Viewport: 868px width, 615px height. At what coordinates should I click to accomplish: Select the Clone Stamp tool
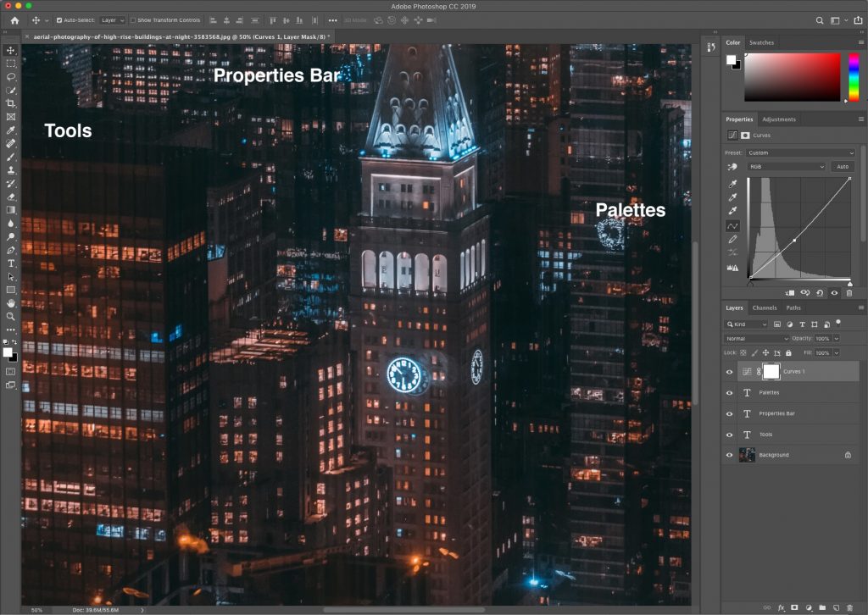point(10,170)
